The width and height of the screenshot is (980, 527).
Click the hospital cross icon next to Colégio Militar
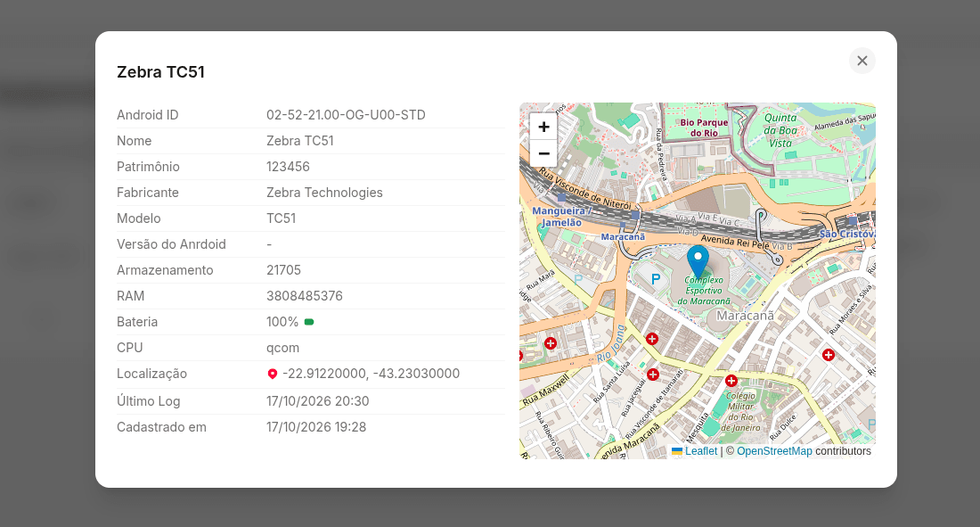point(731,381)
